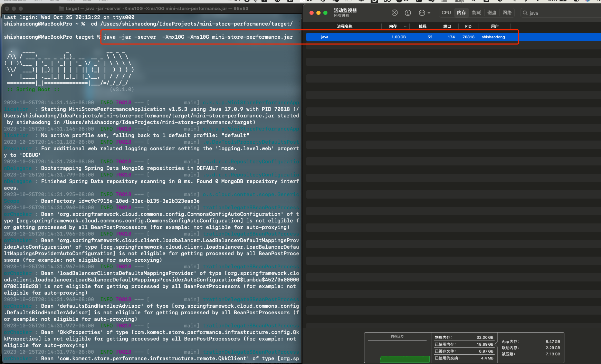This screenshot has height=364, width=601.
Task: Sort processes by 端口 column header
Action: [447, 26]
